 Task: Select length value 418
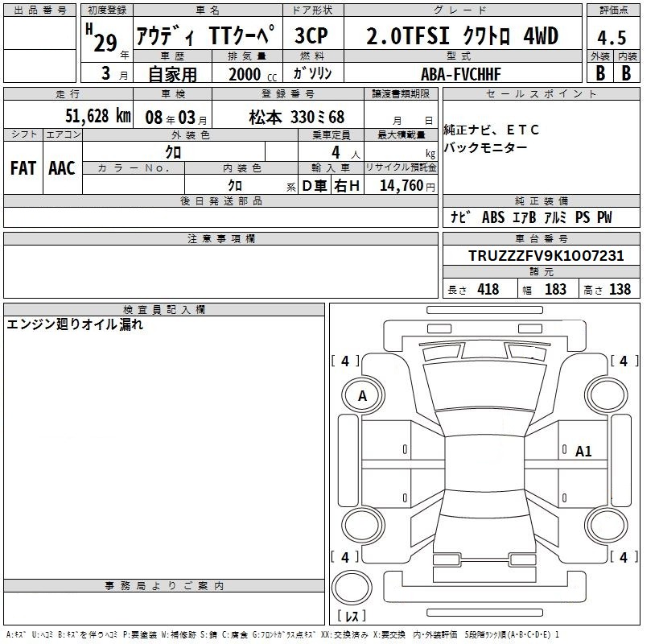pyautogui.click(x=488, y=289)
